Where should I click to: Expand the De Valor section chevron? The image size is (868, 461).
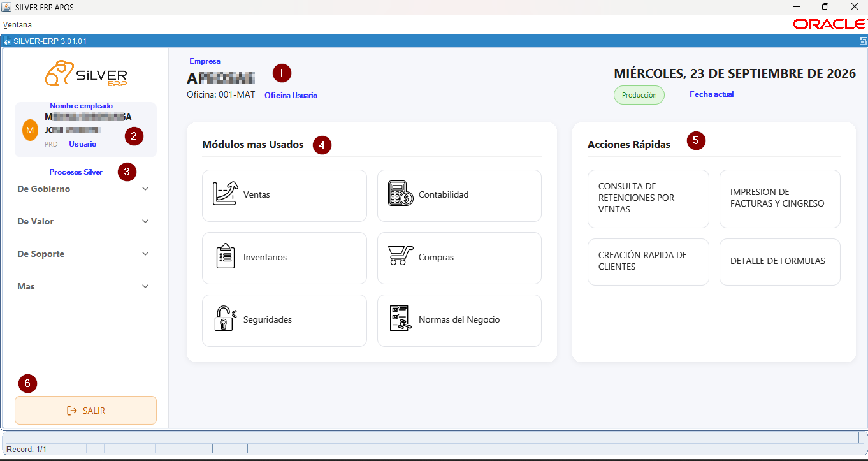pyautogui.click(x=145, y=221)
